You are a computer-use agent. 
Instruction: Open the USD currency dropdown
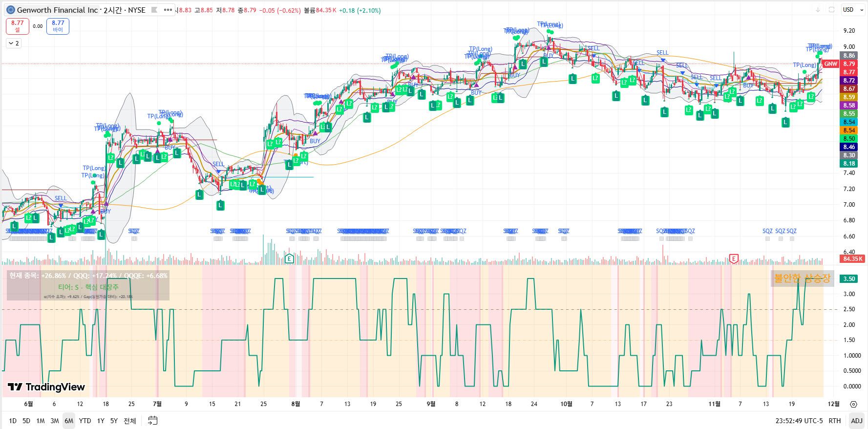(x=851, y=10)
